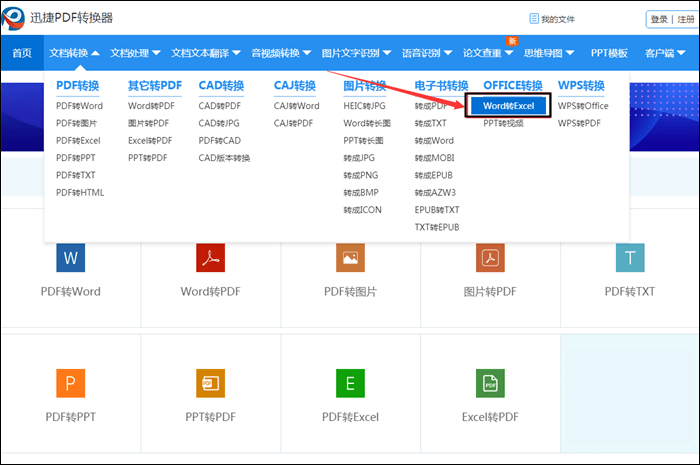Choose PDF转HTML menu link
Viewport: 700px width, 465px height.
coord(80,192)
